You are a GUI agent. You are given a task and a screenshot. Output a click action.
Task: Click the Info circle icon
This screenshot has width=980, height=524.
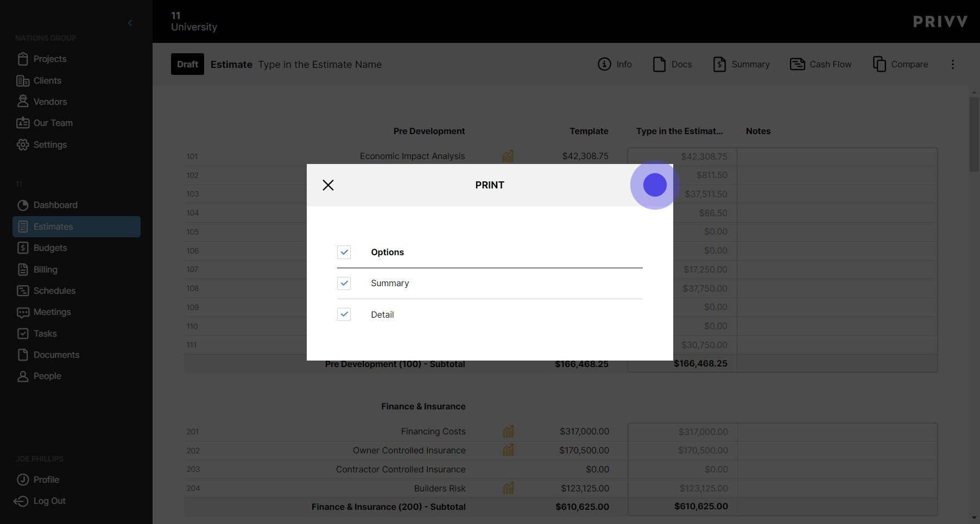click(604, 64)
